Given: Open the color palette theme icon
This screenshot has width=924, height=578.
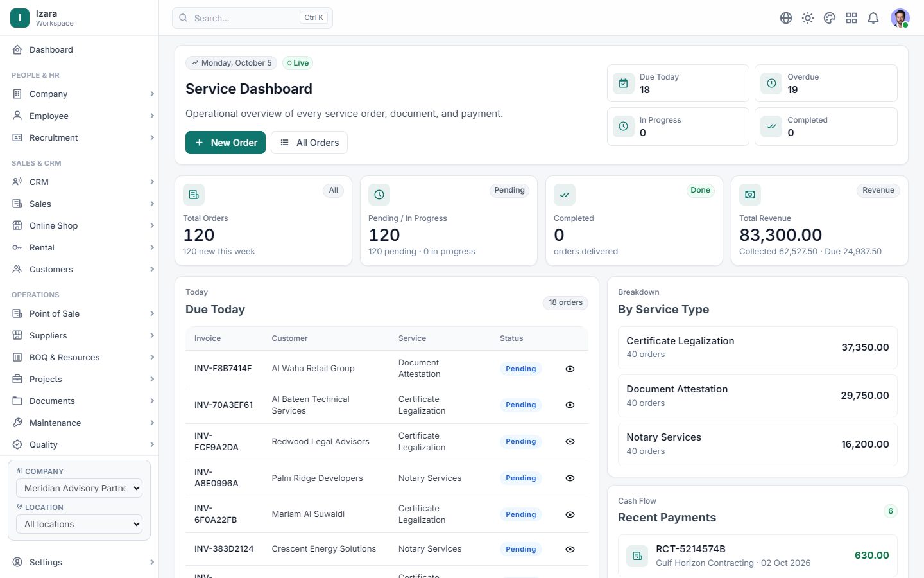Looking at the screenshot, I should (x=830, y=18).
